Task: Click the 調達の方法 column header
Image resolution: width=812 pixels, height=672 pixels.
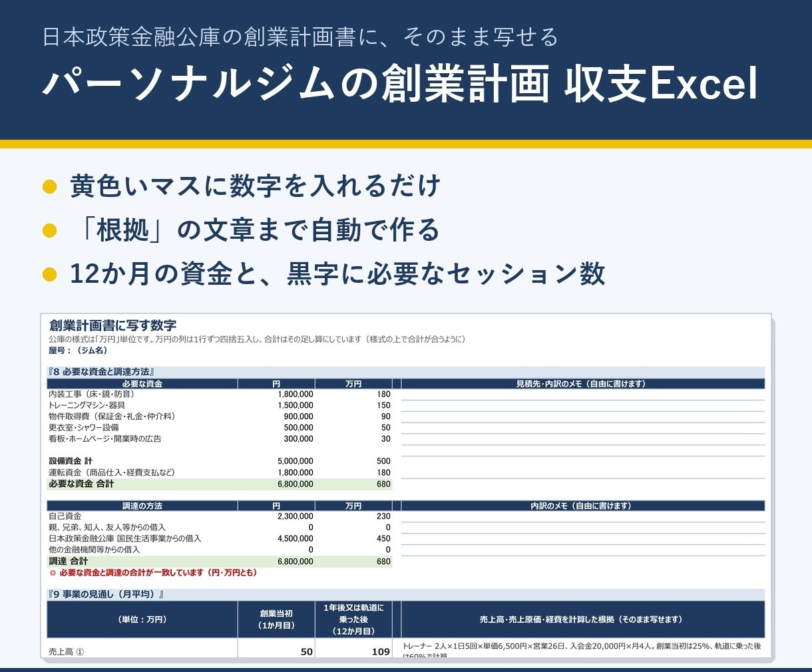Action: pos(142,506)
